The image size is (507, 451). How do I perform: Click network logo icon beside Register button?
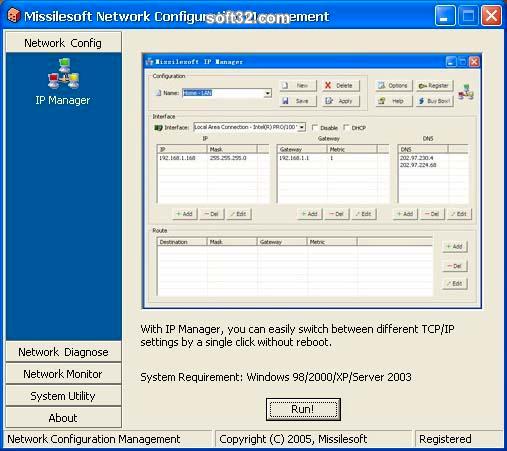coord(466,92)
